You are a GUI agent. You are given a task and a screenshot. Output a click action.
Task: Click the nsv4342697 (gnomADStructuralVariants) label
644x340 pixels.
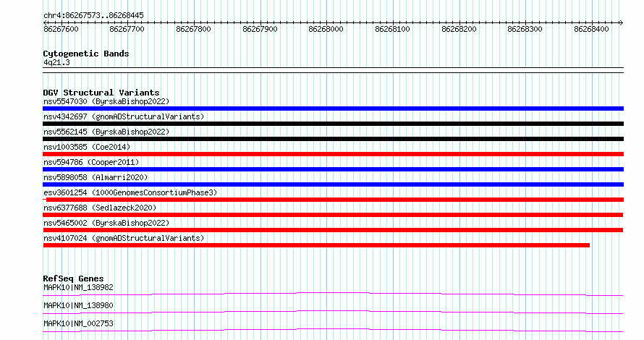pos(124,116)
